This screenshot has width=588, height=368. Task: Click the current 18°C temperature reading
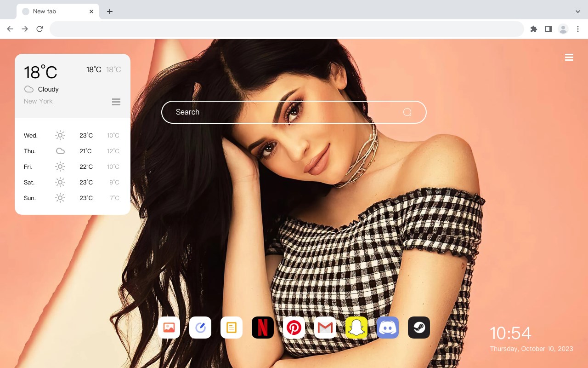point(40,72)
